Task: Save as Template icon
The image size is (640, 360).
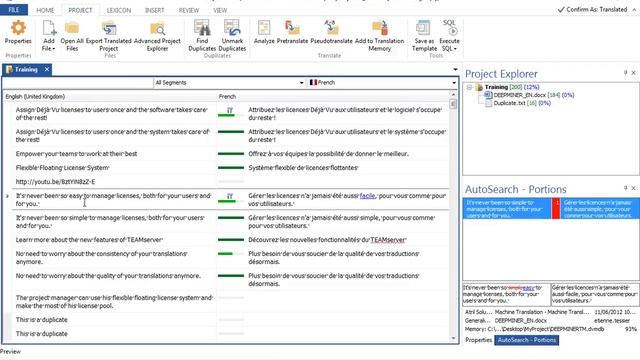Action: pyautogui.click(x=424, y=28)
